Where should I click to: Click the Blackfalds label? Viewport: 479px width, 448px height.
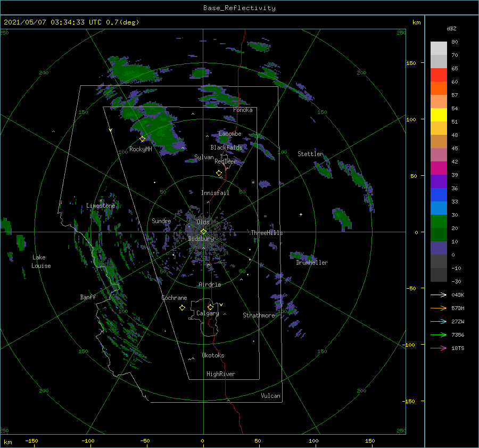point(226,148)
